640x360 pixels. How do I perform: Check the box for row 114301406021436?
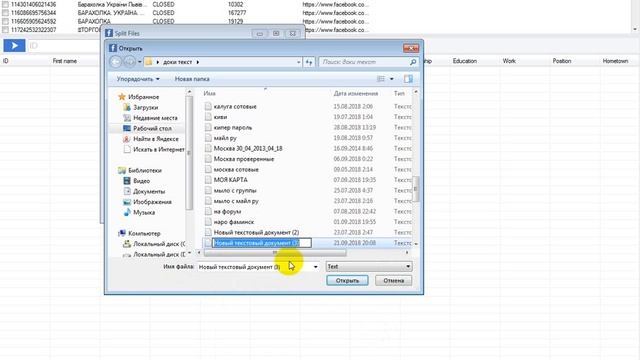point(5,4)
